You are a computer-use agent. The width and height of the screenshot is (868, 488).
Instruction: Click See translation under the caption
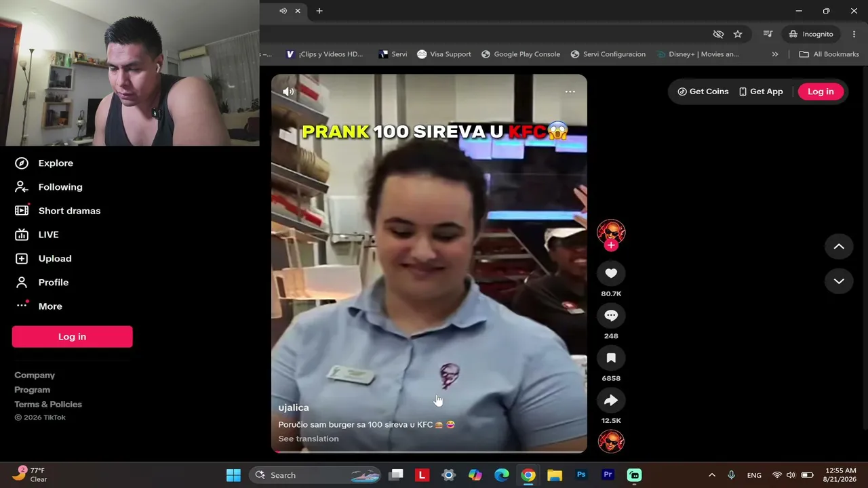click(x=309, y=439)
